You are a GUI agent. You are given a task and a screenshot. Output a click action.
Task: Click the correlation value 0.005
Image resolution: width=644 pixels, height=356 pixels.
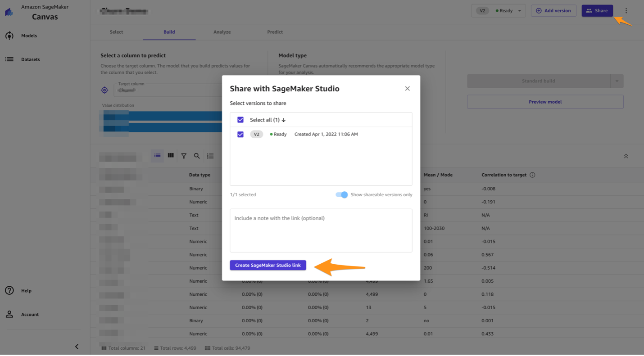(x=488, y=281)
